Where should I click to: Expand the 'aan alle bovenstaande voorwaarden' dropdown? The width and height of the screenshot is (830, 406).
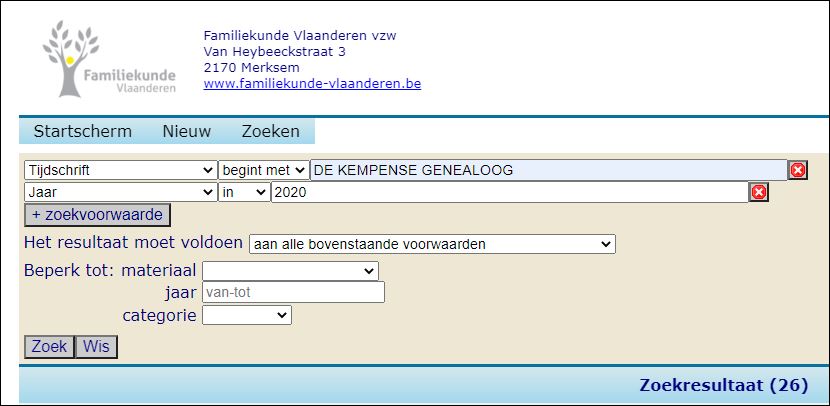432,244
